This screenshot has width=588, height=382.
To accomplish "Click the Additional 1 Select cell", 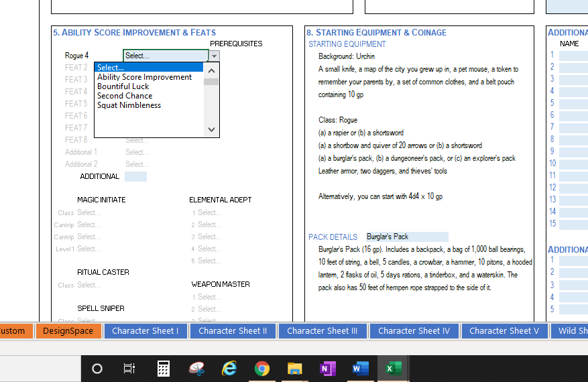I will 137,152.
